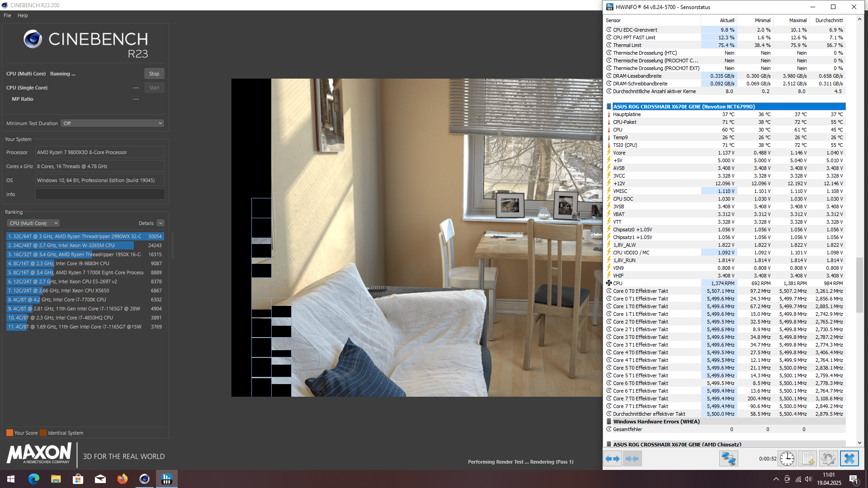Viewport: 868px width, 488px height.
Task: Click the log file spreadsheet icon
Action: [807, 459]
